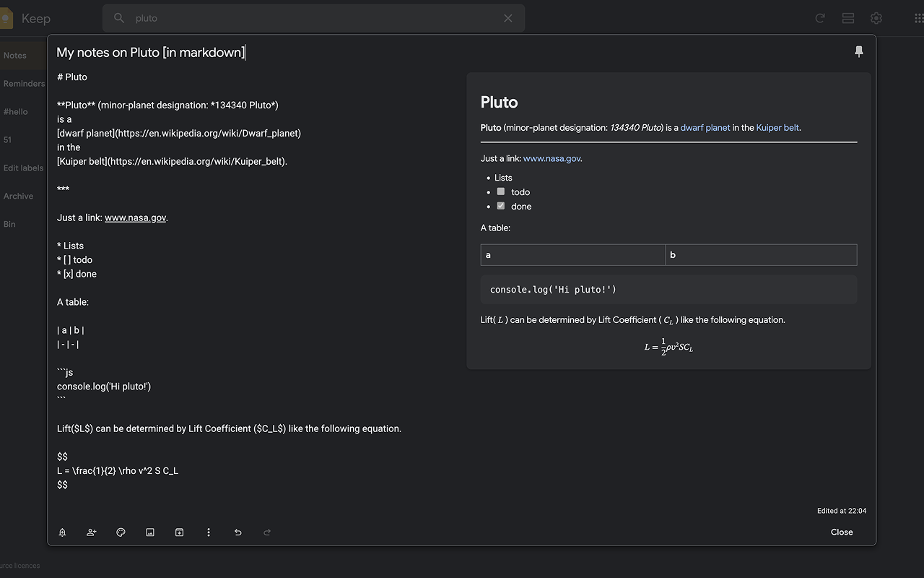Click the add image icon

click(150, 532)
